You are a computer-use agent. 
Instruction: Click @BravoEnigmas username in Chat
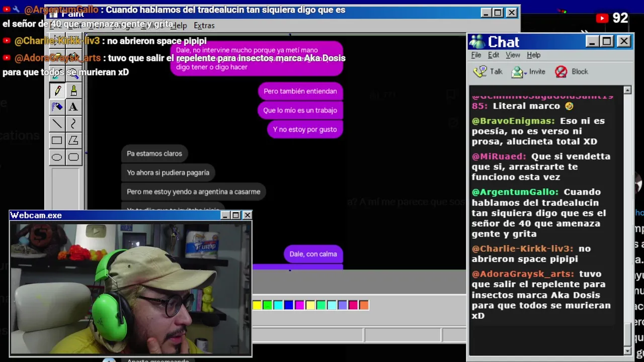coord(513,121)
